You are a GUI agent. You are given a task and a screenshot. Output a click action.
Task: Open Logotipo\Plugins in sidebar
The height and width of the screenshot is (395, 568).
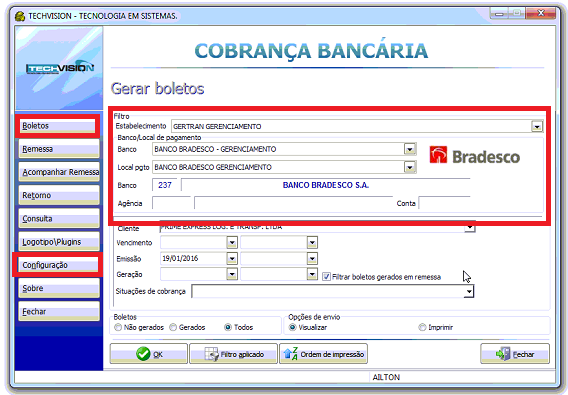[59, 242]
